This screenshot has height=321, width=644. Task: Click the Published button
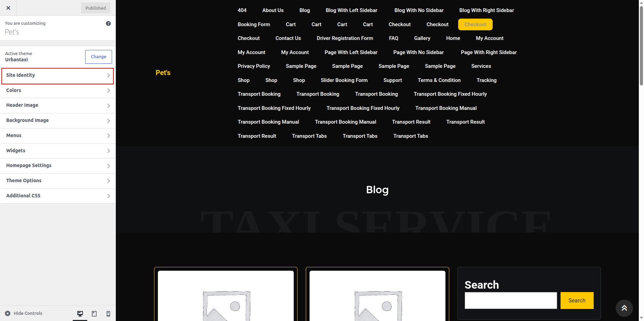point(95,8)
